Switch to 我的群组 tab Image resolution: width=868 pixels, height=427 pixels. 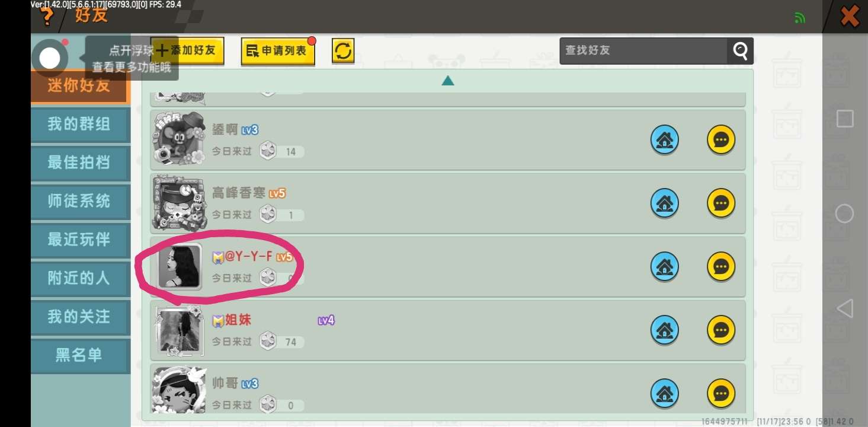pos(80,125)
